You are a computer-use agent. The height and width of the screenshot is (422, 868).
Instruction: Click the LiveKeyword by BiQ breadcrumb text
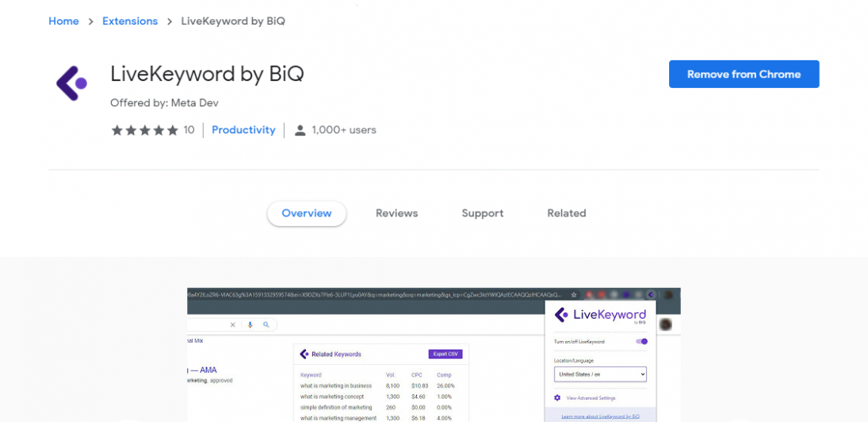click(233, 21)
